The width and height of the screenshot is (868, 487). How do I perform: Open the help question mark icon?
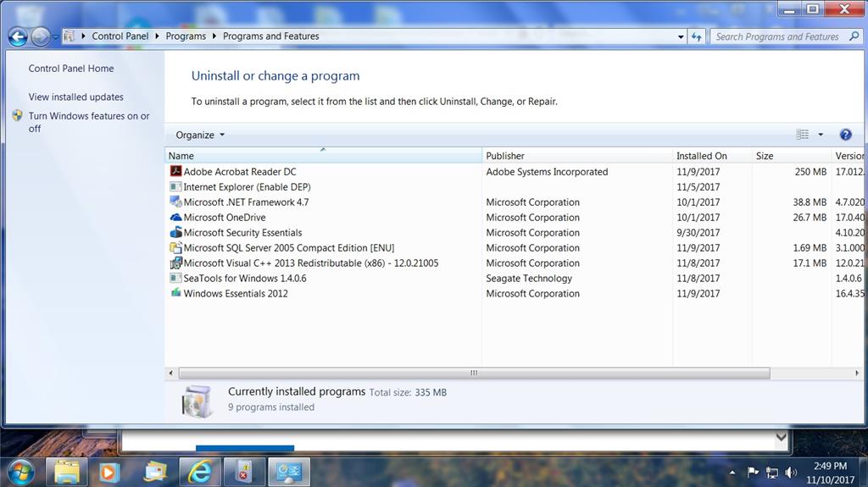coord(845,135)
